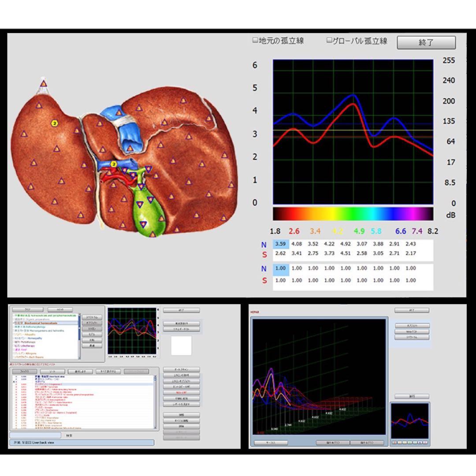Select hexagon marker 2 on left liver lobe
476x476 pixels.
tap(54, 123)
